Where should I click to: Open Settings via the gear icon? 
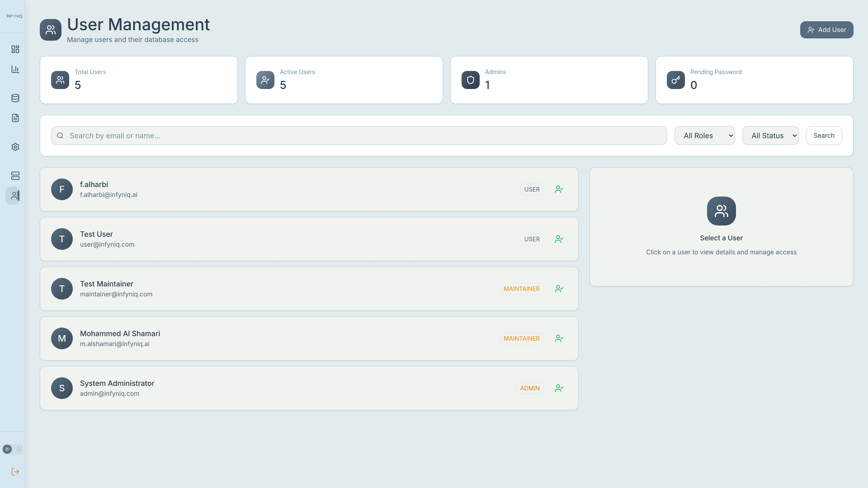[x=15, y=147]
